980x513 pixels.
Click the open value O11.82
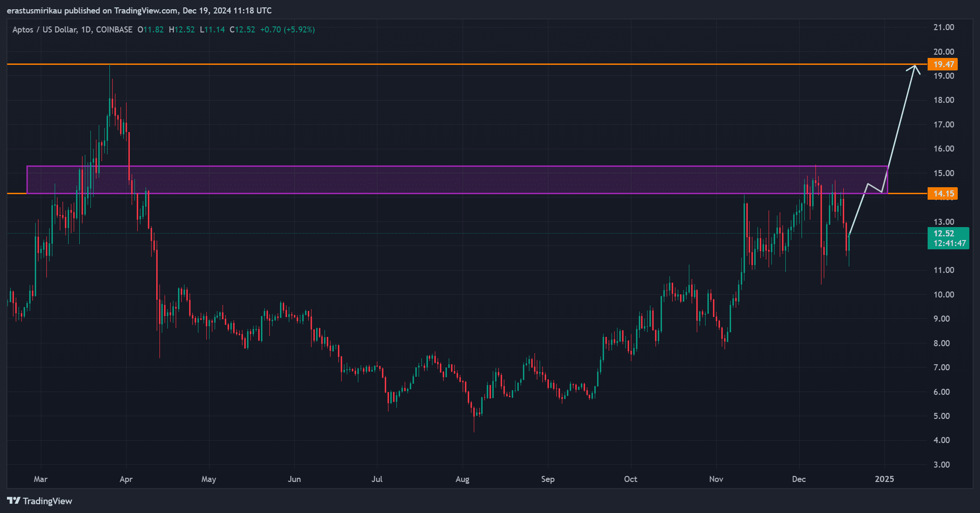pos(151,30)
